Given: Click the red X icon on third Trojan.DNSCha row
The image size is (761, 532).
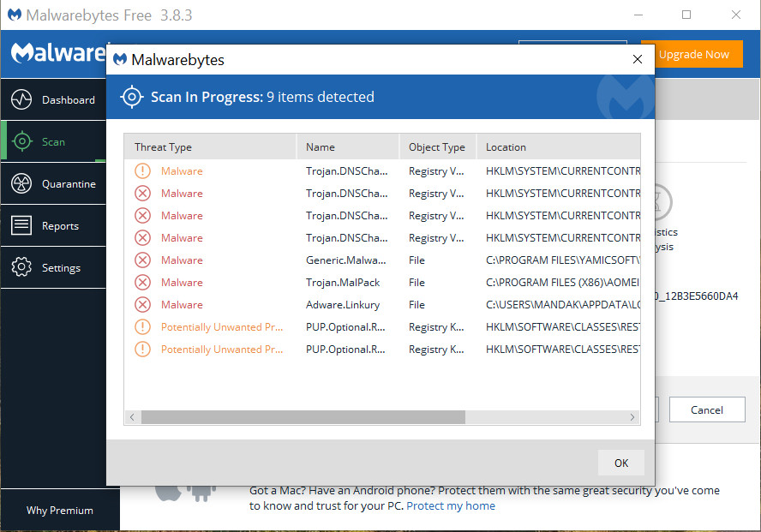Looking at the screenshot, I should pyautogui.click(x=142, y=215).
